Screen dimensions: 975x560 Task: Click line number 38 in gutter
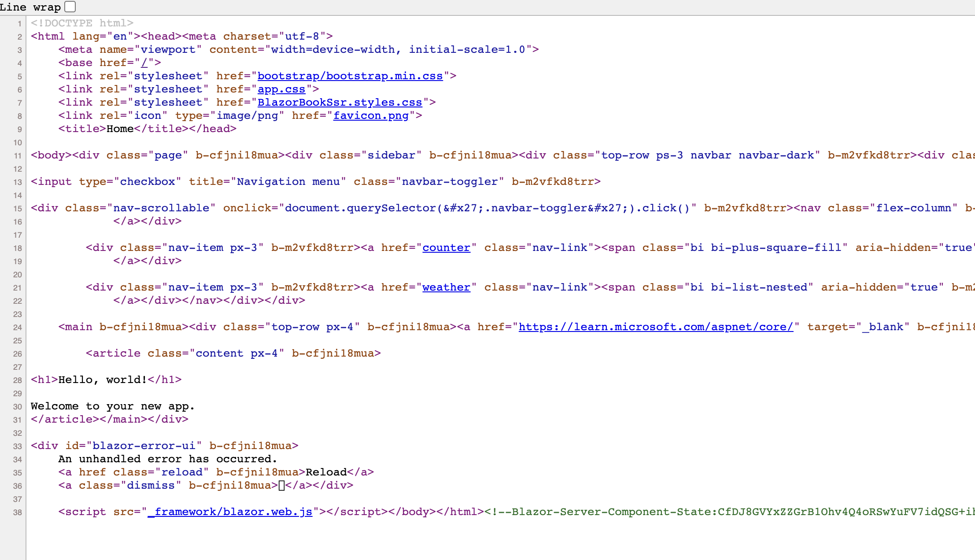[x=18, y=512]
